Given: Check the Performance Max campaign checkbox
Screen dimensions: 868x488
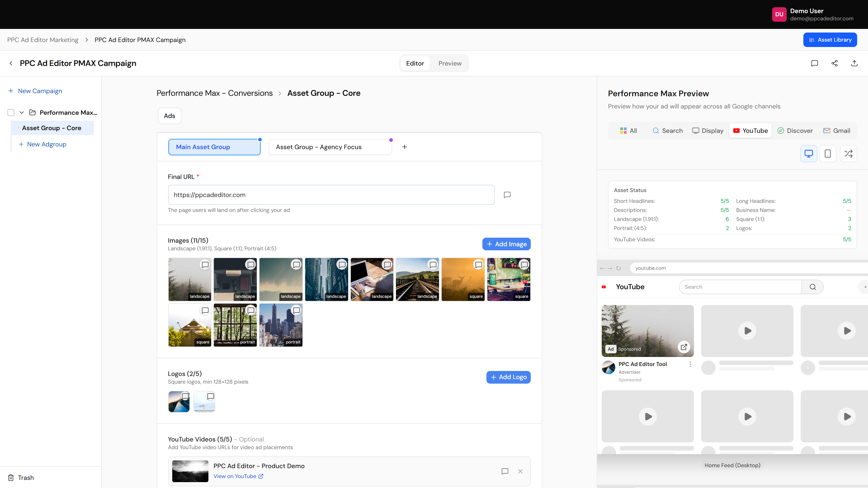Looking at the screenshot, I should 11,113.
